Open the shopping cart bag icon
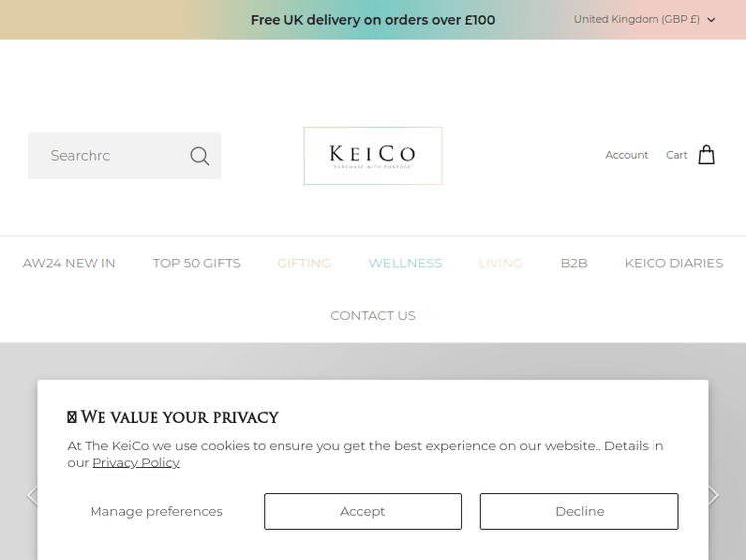The height and width of the screenshot is (560, 746). 706,155
